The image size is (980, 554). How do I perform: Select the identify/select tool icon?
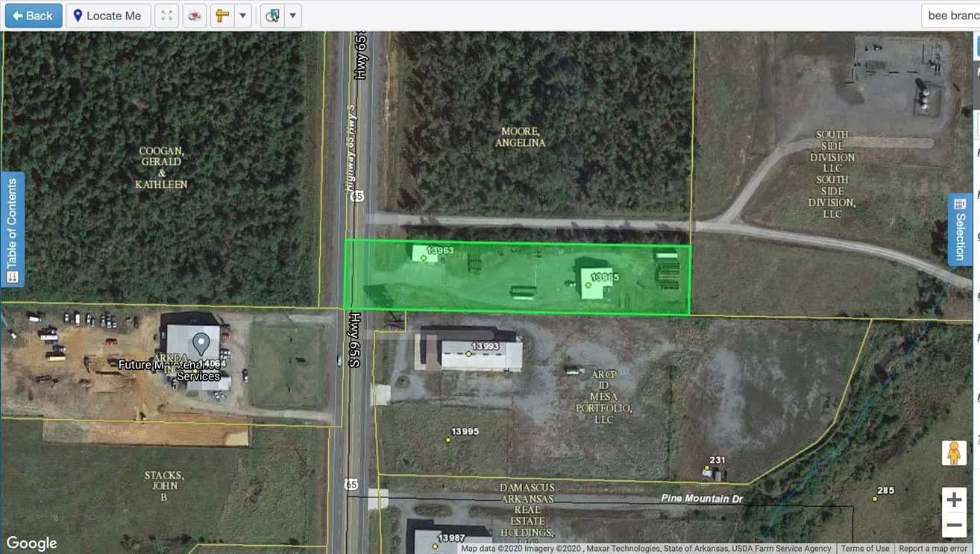coord(273,16)
